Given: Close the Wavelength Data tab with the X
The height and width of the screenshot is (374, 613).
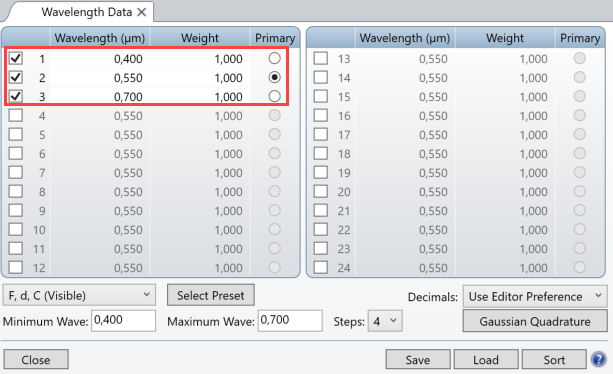Looking at the screenshot, I should tap(142, 12).
